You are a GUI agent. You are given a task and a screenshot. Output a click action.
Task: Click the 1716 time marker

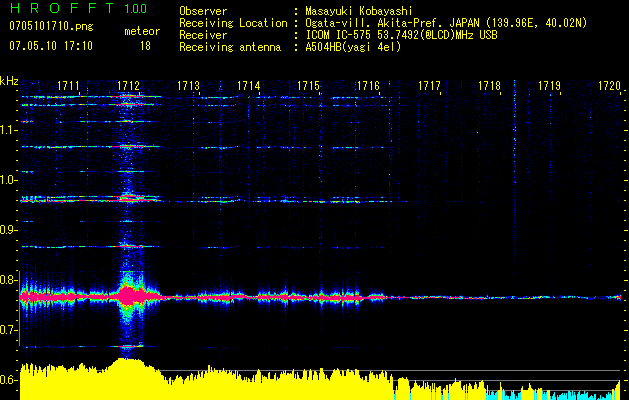pyautogui.click(x=369, y=86)
